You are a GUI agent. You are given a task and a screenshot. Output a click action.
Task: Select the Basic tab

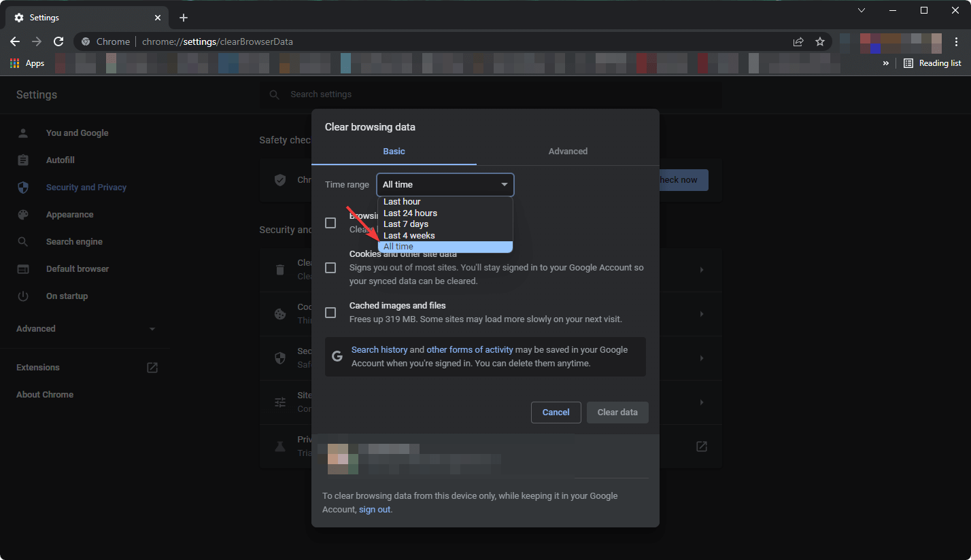coord(394,151)
